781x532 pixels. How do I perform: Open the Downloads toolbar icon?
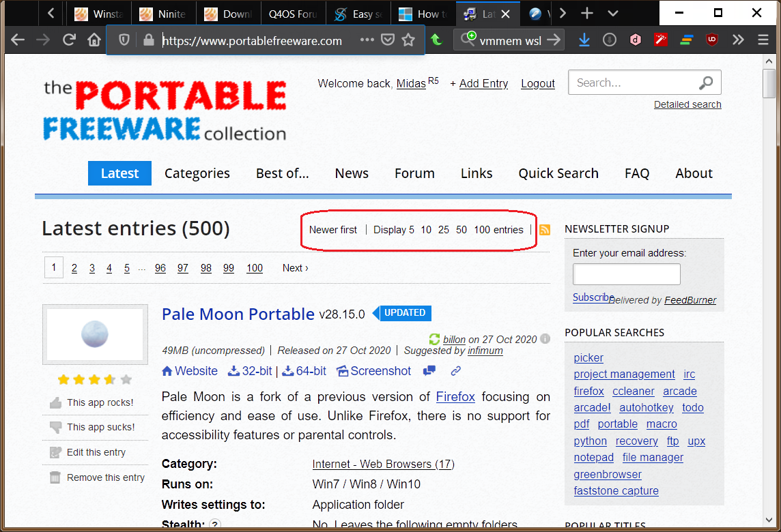[584, 40]
